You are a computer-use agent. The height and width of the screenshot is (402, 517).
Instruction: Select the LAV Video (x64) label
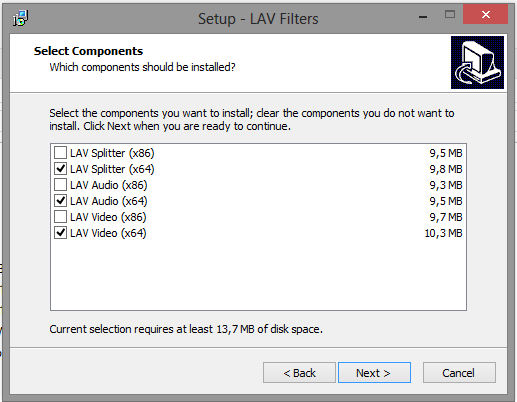[x=108, y=233]
